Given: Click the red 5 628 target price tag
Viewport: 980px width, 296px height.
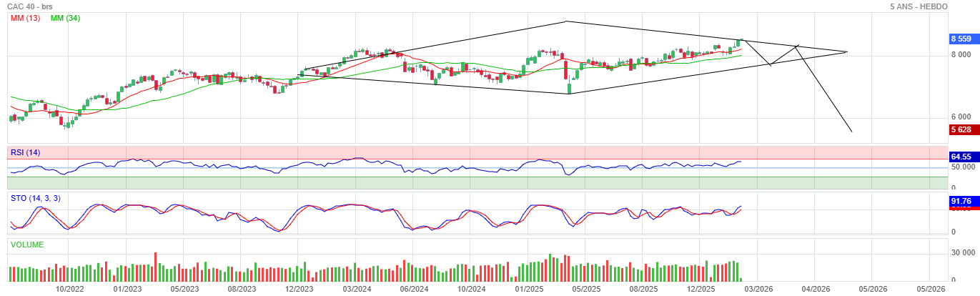Looking at the screenshot, I should (x=961, y=129).
